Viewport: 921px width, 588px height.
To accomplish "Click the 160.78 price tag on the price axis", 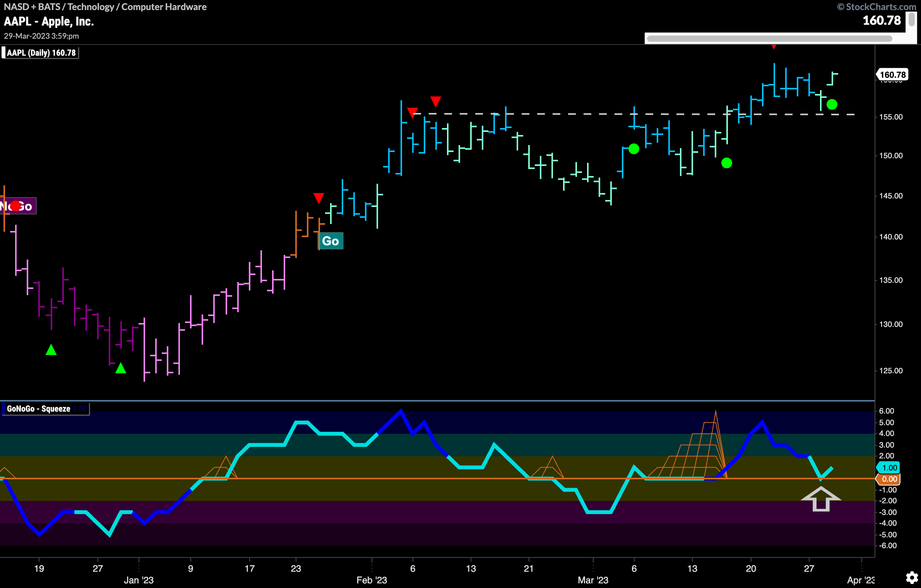I will 892,75.
